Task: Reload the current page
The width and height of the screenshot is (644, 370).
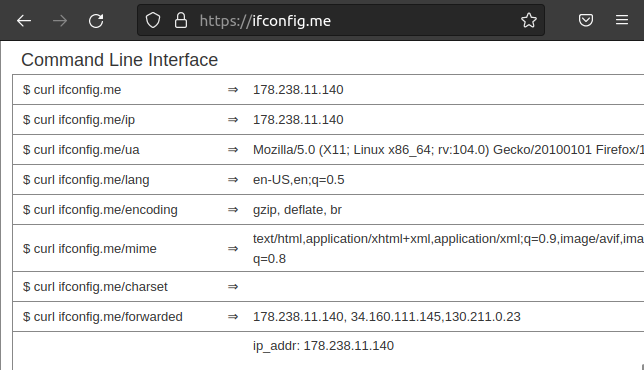Action: pos(96,21)
